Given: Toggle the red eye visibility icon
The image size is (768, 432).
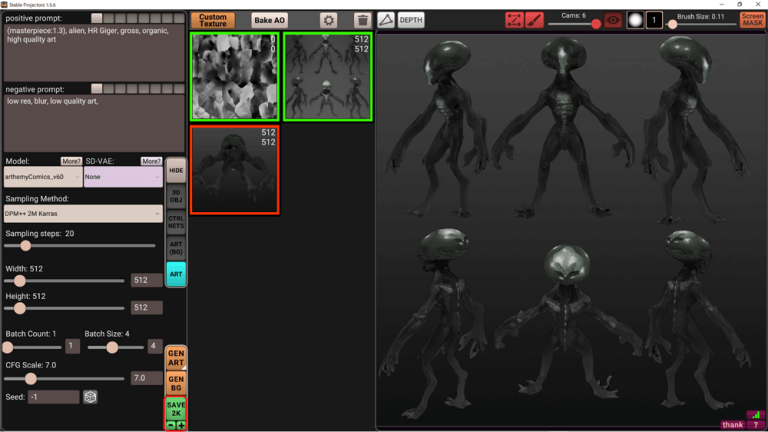Looking at the screenshot, I should pyautogui.click(x=613, y=20).
